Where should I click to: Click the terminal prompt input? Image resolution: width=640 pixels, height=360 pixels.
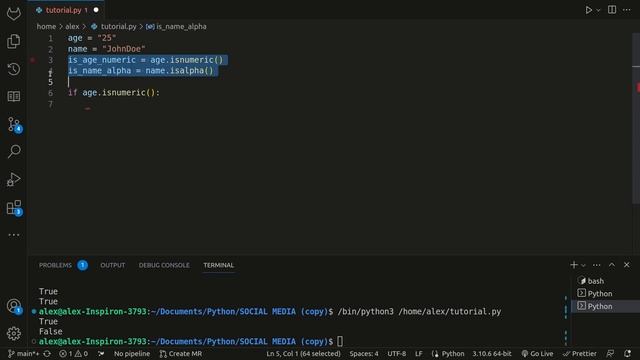click(340, 341)
